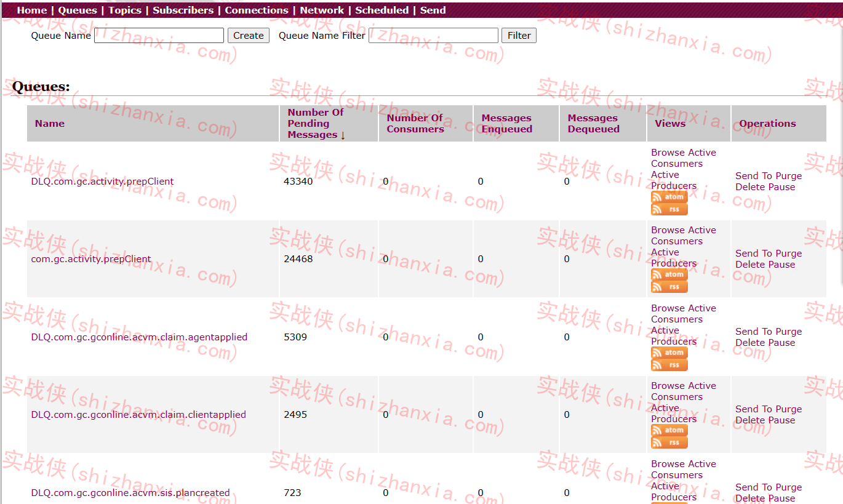Delete the DLQ claim.agentapplied queue
This screenshot has height=504, width=843.
point(749,343)
